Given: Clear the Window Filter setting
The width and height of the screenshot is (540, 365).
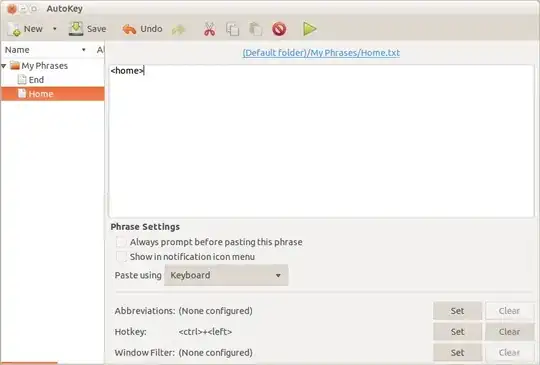Looking at the screenshot, I should click(x=509, y=353).
